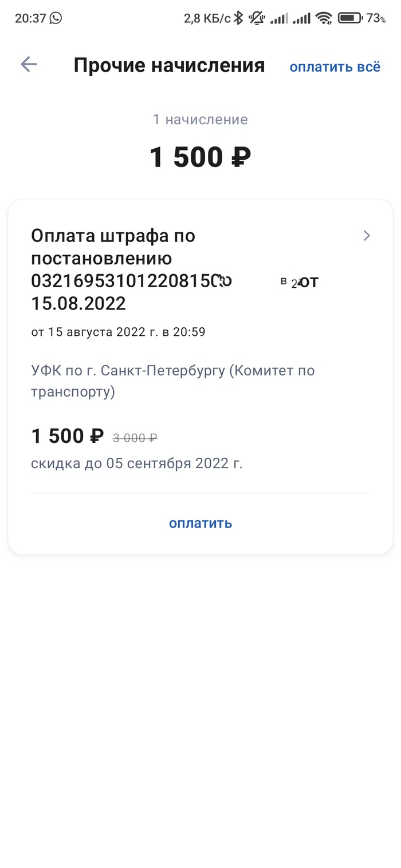Tap the discounted price 1 500 ₽ in the card
This screenshot has height=868, width=401.
coord(67,437)
